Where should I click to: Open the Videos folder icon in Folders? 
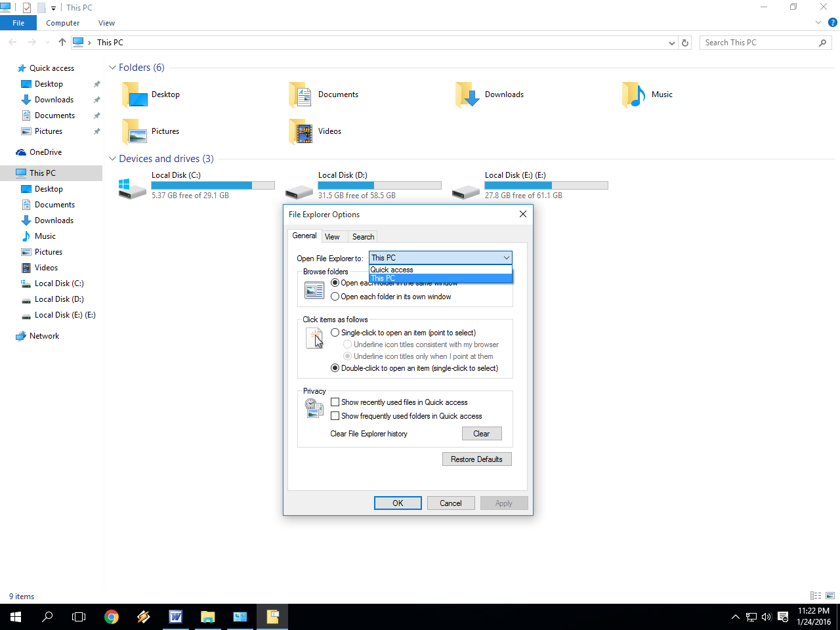(x=301, y=132)
